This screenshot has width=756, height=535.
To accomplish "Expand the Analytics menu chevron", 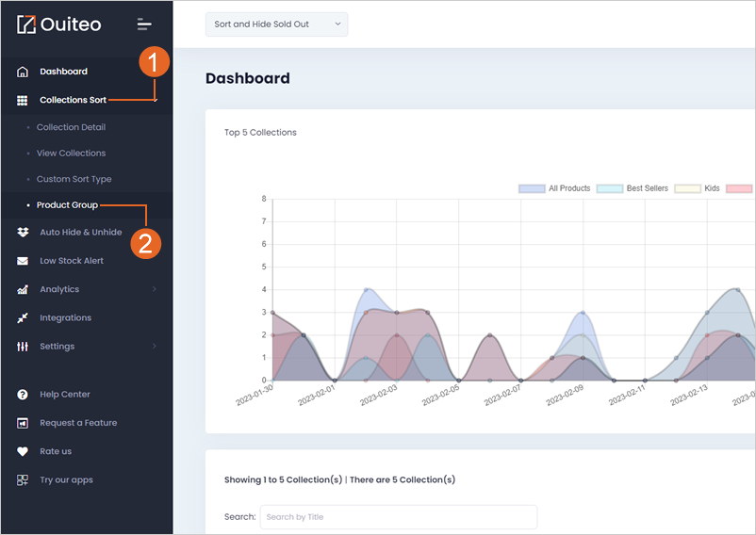I will coord(155,289).
